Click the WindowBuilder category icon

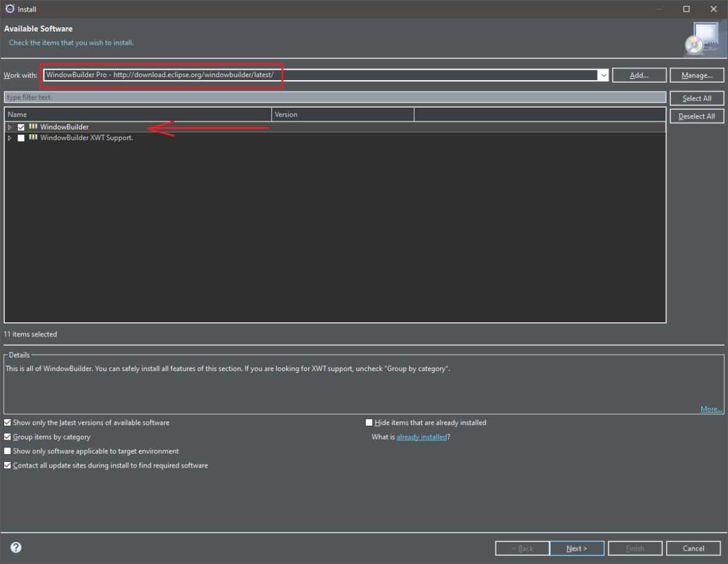(33, 127)
